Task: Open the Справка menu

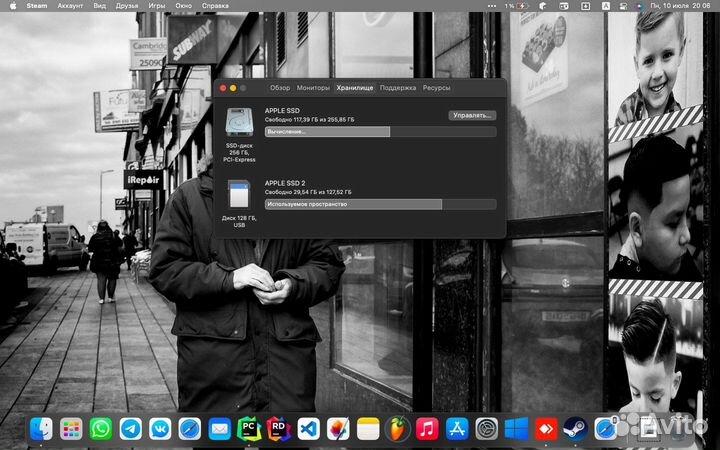Action: pyautogui.click(x=215, y=6)
